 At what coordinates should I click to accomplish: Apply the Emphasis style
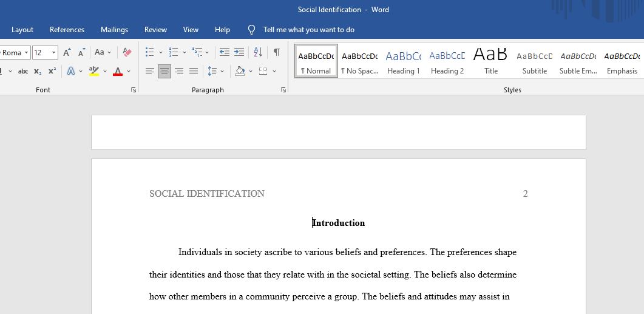622,61
